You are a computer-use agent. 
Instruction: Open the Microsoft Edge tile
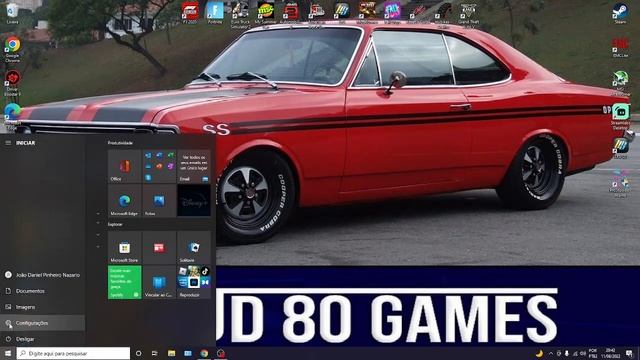(x=124, y=200)
